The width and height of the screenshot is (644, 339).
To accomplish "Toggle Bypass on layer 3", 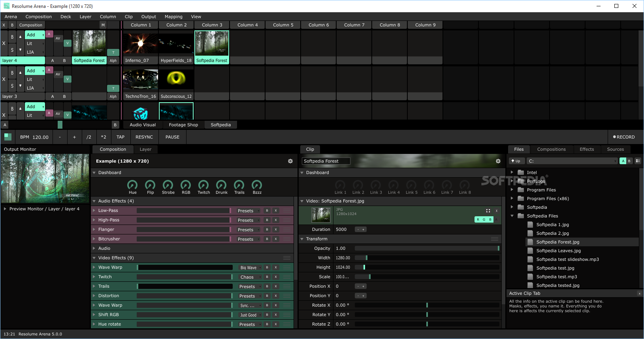I will click(12, 73).
